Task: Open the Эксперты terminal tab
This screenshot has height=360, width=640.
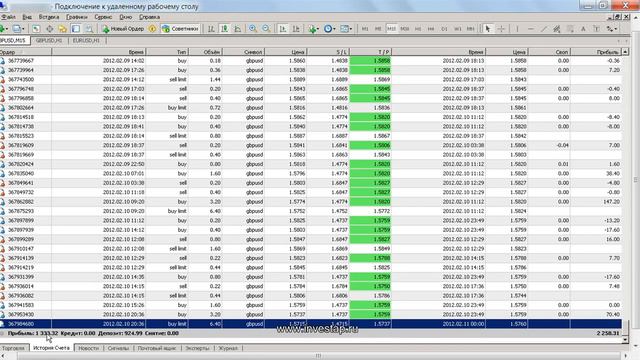Action: (197, 348)
